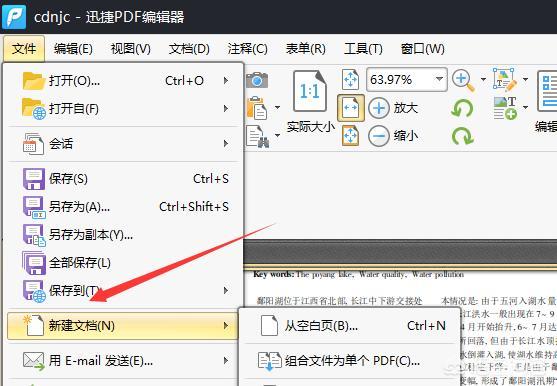
Task: Open the paste dropdown arrow
Action: coord(277,107)
